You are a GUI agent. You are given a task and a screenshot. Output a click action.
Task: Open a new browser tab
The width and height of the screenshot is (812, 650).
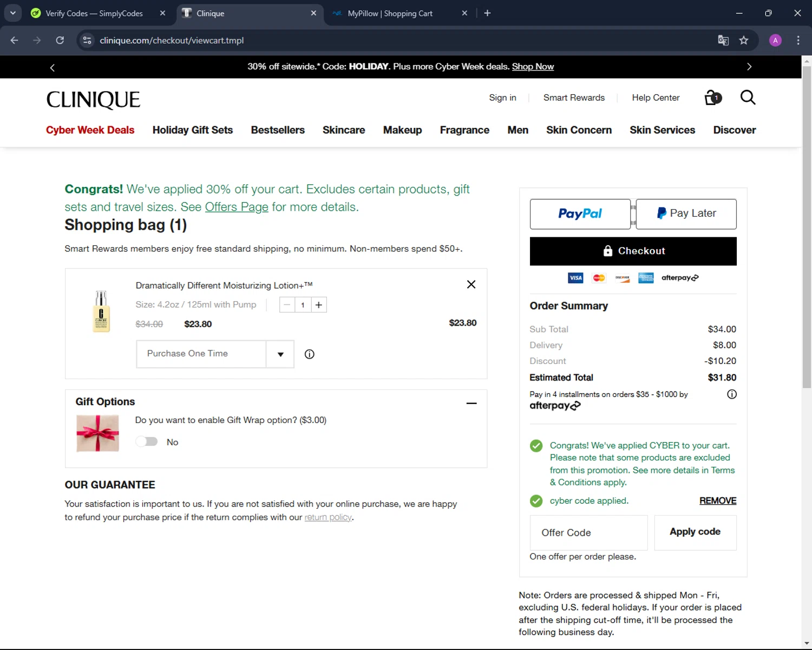487,13
